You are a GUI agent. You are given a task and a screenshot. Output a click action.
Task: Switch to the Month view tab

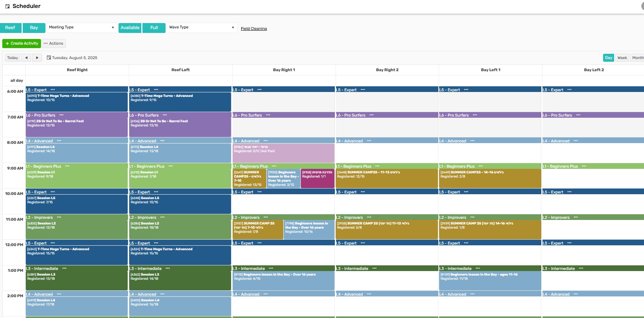click(x=638, y=58)
